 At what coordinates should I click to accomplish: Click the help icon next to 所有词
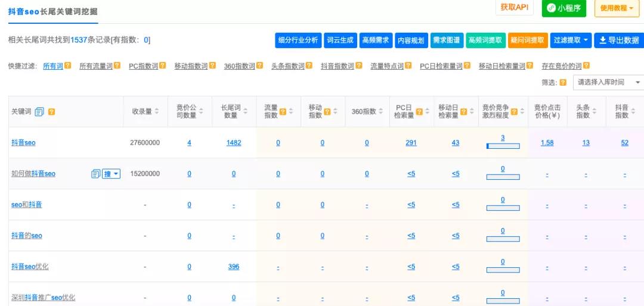pyautogui.click(x=68, y=66)
